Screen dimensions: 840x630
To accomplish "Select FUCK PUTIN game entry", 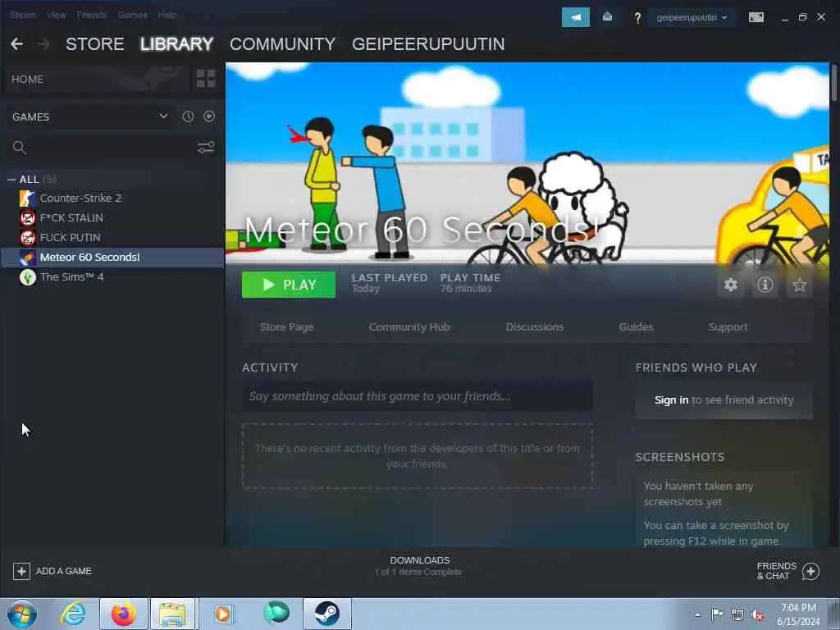I will pos(112,237).
